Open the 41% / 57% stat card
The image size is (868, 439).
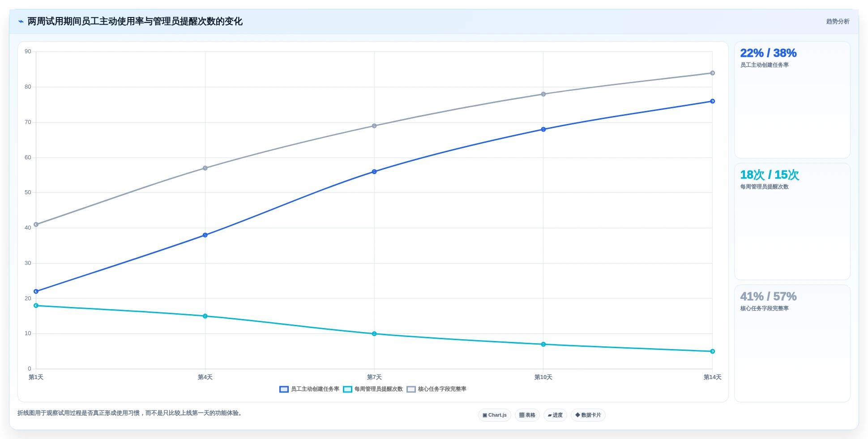tap(792, 343)
